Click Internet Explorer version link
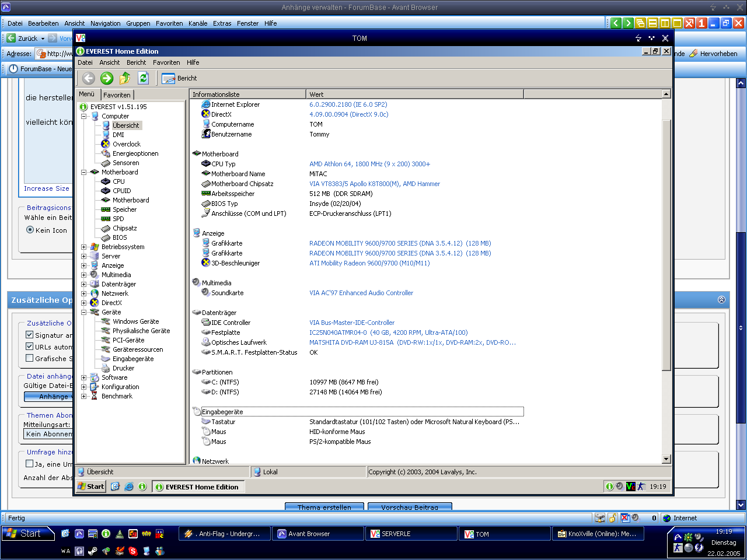The height and width of the screenshot is (560, 747). (x=348, y=104)
